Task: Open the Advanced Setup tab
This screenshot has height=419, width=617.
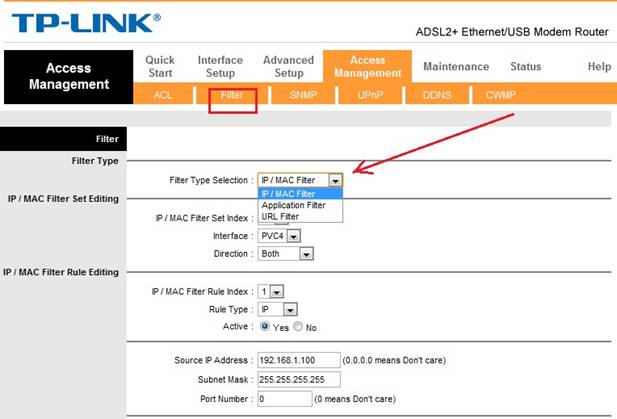Action: [288, 67]
